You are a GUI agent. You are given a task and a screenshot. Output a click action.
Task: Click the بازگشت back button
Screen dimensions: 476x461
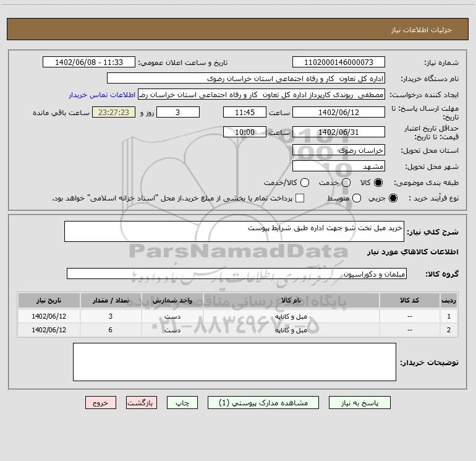pos(142,403)
